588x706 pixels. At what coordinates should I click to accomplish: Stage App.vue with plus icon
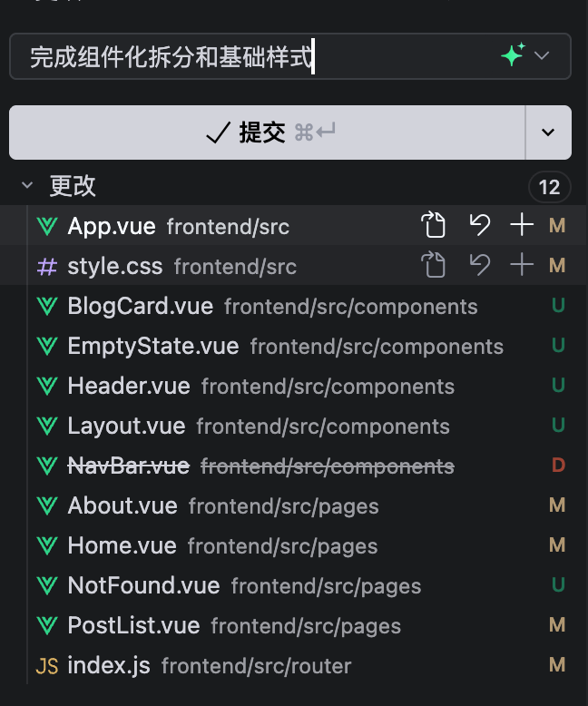[522, 225]
